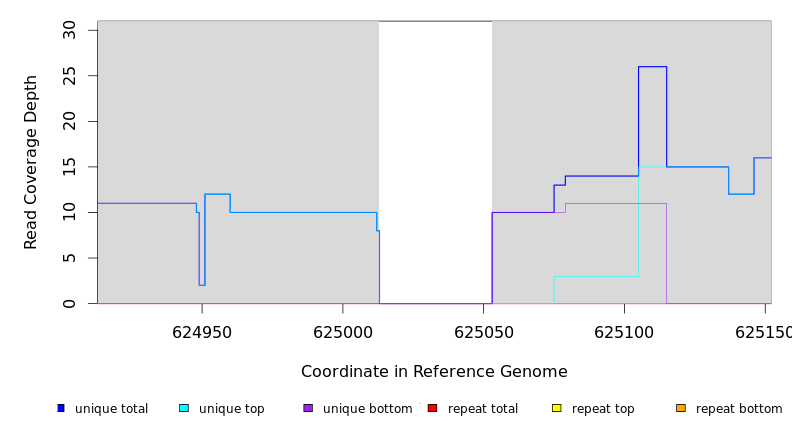Click the cyan 'unique top' legend swatch
This screenshot has width=792, height=432.
[x=184, y=408]
